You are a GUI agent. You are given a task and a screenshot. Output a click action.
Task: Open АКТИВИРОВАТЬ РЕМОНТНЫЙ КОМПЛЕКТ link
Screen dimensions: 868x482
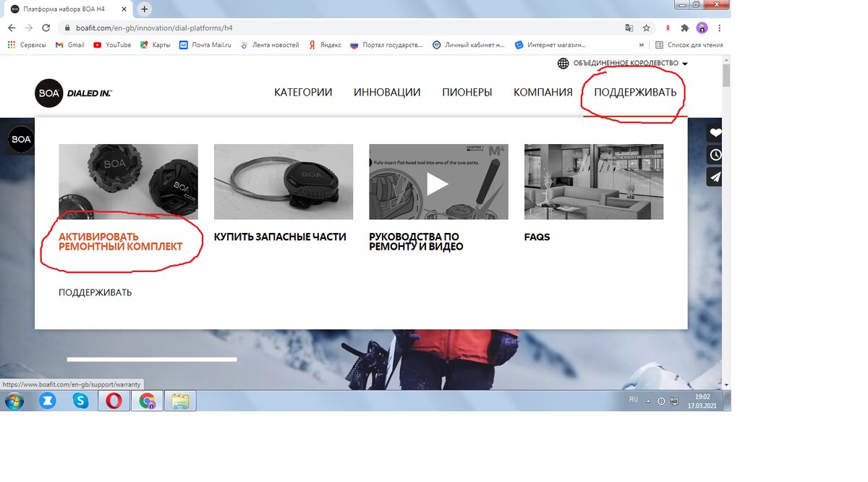click(x=121, y=242)
